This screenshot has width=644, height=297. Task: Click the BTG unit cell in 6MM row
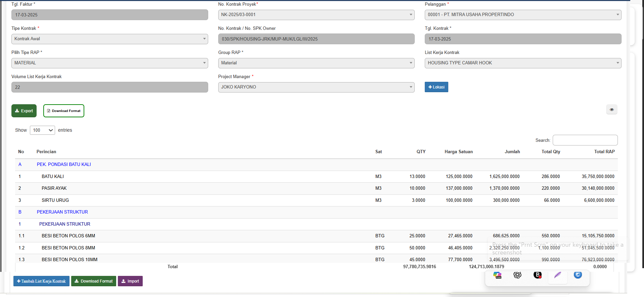point(380,236)
